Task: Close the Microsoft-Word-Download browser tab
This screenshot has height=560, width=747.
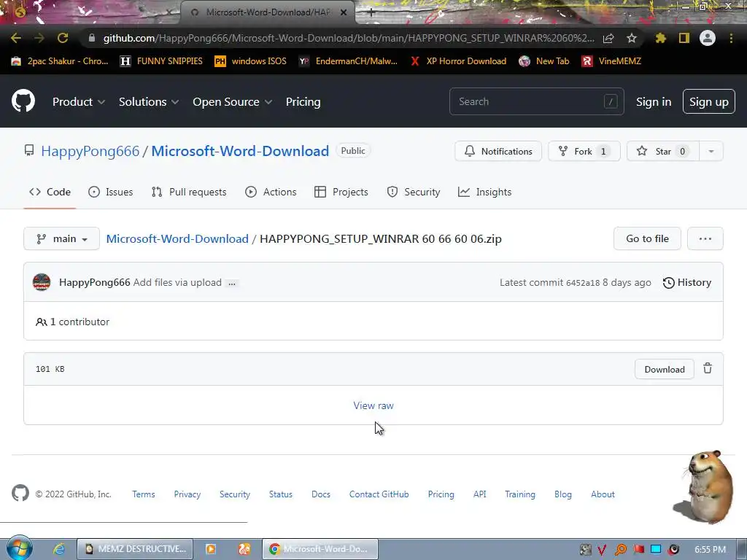Action: tap(344, 12)
